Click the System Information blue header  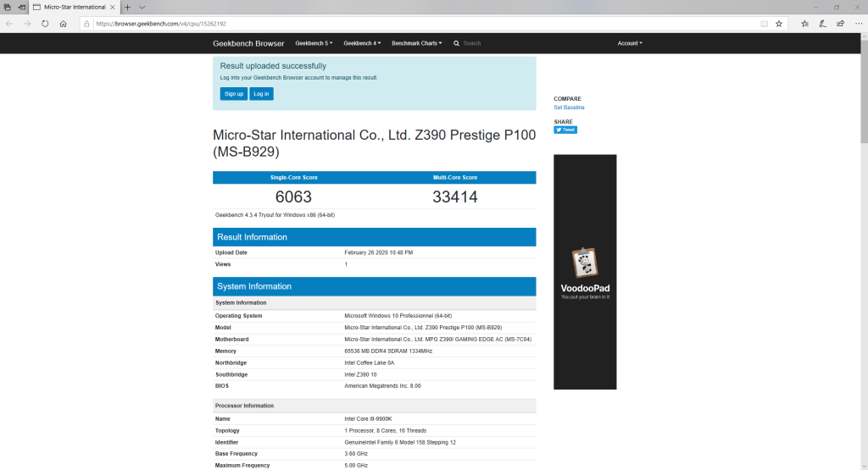[x=374, y=286]
